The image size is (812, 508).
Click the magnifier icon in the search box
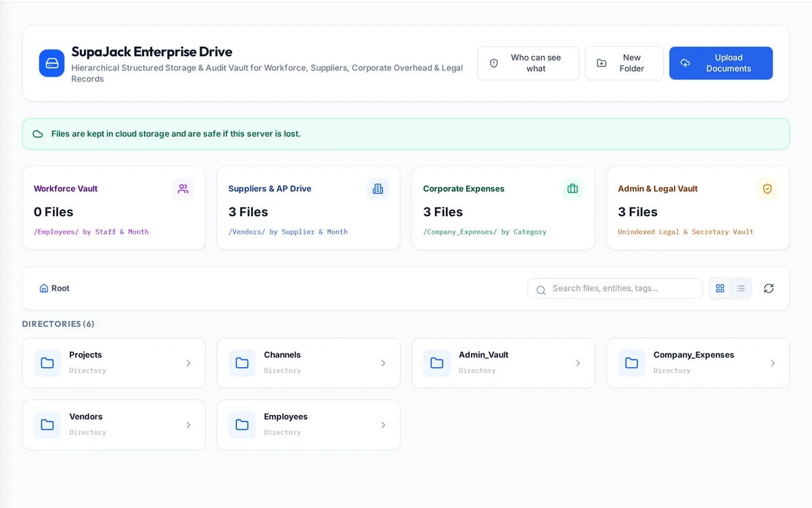click(x=541, y=290)
